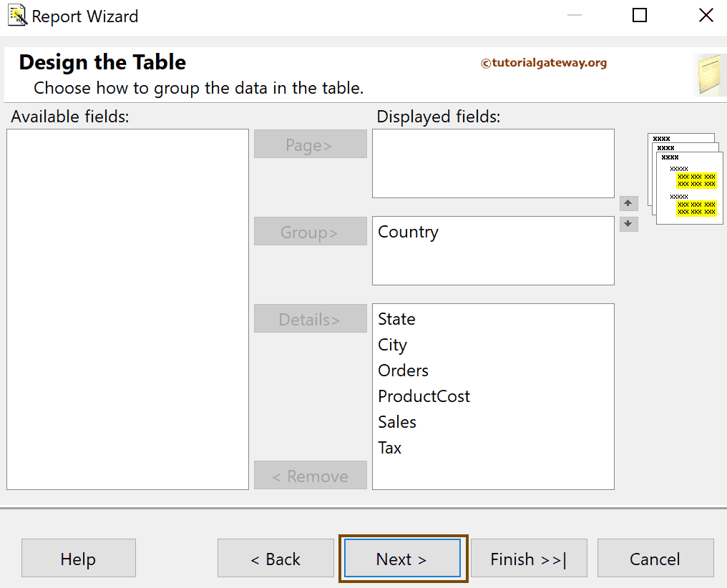Advance using the Next > button
This screenshot has width=727, height=588.
click(x=401, y=559)
